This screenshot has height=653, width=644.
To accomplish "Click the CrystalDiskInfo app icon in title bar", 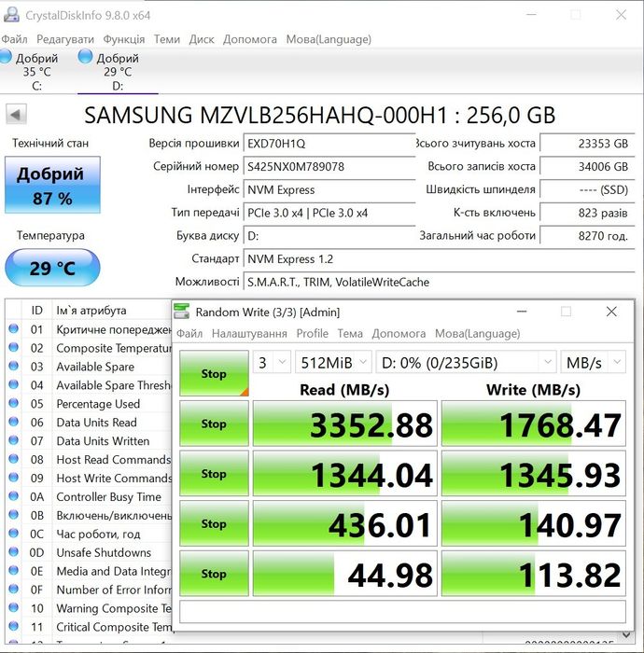I will pyautogui.click(x=11, y=15).
